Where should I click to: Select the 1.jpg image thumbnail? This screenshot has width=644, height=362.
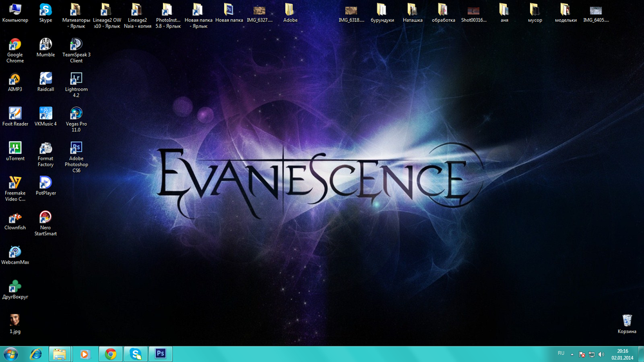tap(14, 319)
